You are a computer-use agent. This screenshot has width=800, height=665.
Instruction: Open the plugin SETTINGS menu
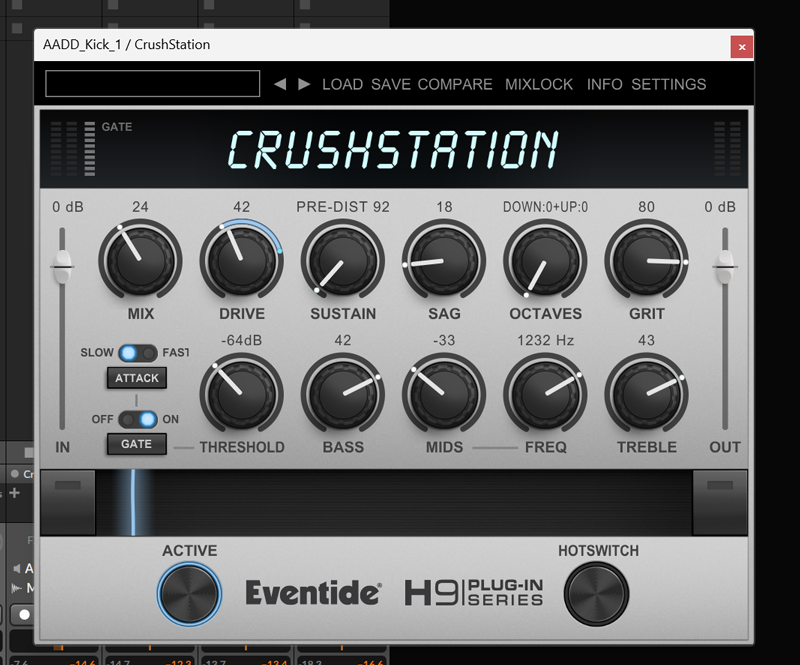point(669,84)
